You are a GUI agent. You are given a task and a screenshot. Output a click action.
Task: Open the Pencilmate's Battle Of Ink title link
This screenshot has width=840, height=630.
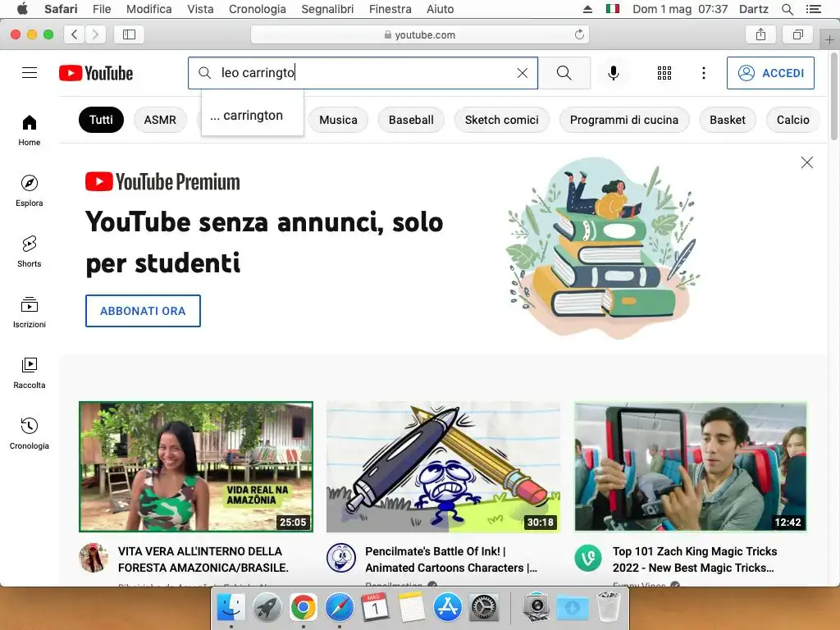point(451,559)
